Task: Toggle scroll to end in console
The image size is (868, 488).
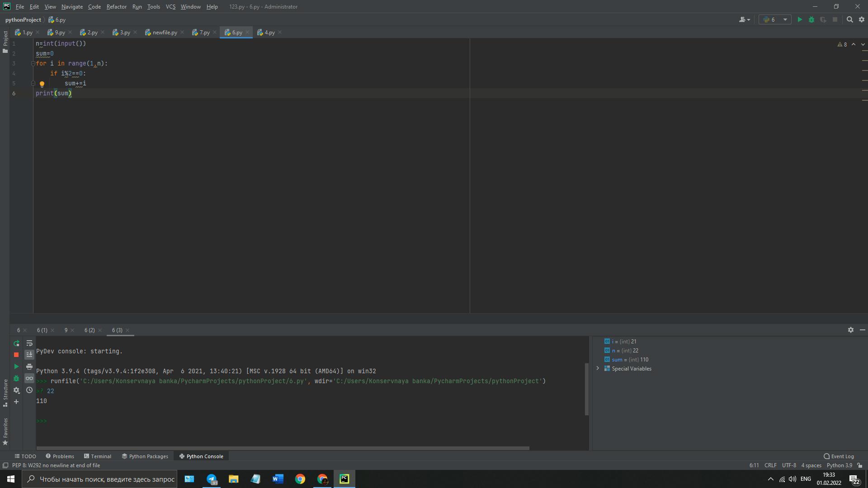Action: [x=29, y=355]
